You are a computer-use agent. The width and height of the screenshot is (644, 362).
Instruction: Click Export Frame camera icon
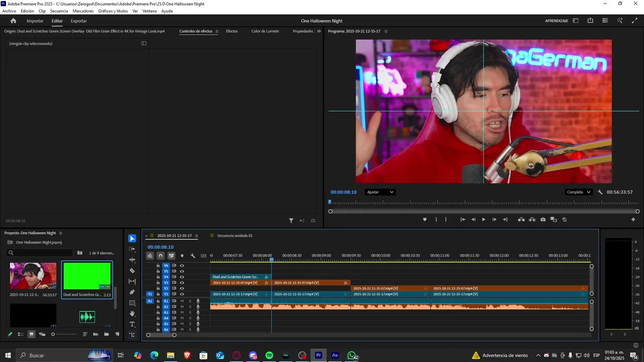tap(543, 219)
